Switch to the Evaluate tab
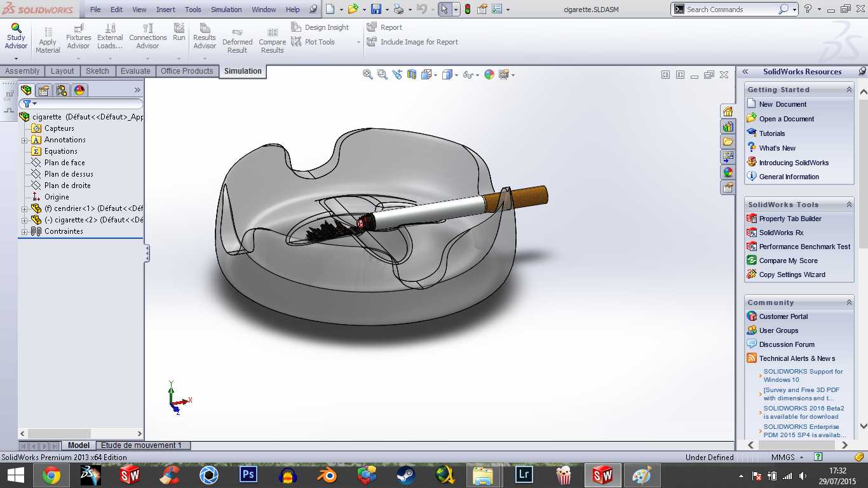The height and width of the screenshot is (488, 868). [x=135, y=71]
